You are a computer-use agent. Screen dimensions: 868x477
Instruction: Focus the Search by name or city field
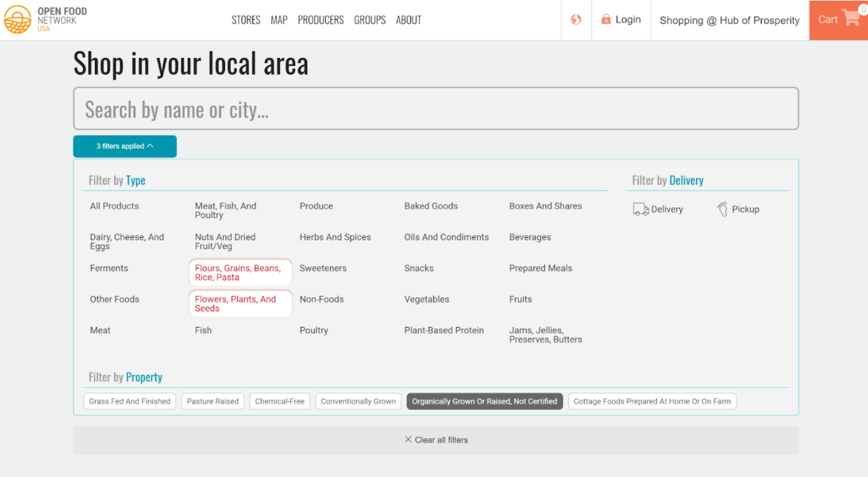click(x=436, y=108)
